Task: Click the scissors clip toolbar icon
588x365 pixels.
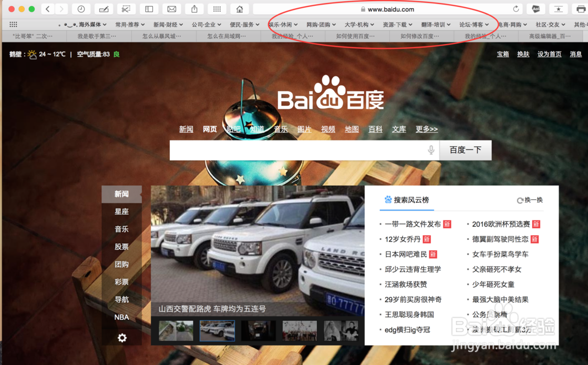Action: point(126,9)
